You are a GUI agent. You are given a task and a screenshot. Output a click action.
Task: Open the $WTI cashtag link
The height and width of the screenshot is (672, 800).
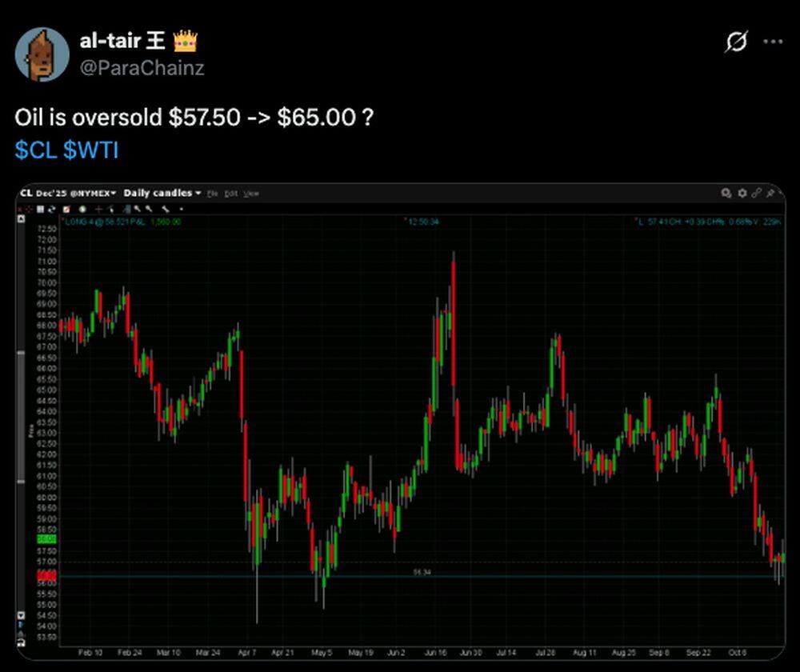click(90, 150)
